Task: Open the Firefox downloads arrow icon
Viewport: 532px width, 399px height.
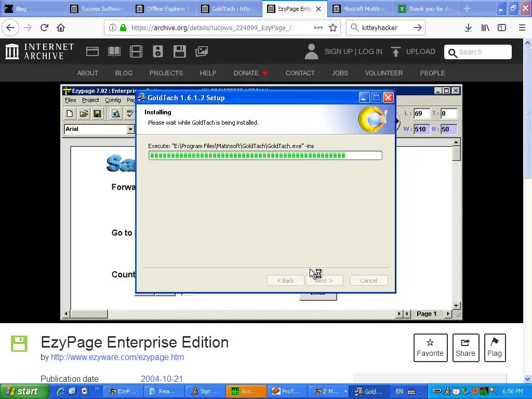Action: (468, 28)
